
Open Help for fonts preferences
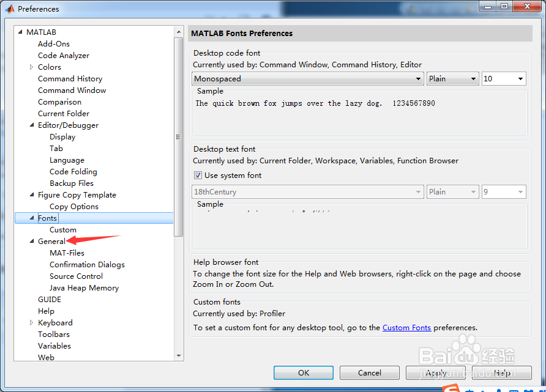tap(502, 372)
